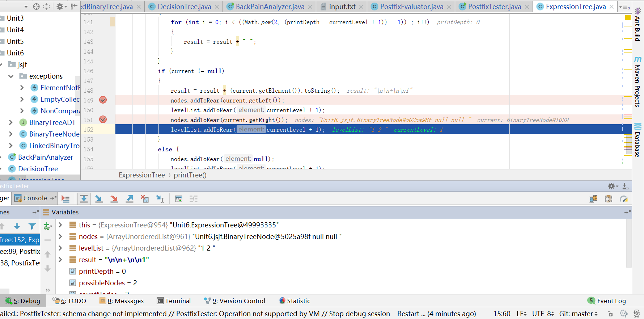Select Unit5 folder in project tree
The width and height of the screenshot is (644, 319).
click(x=15, y=41)
